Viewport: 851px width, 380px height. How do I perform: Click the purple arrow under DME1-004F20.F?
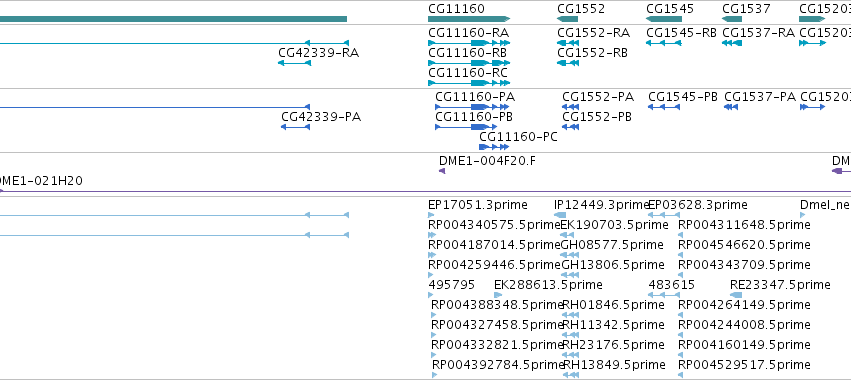pos(442,171)
